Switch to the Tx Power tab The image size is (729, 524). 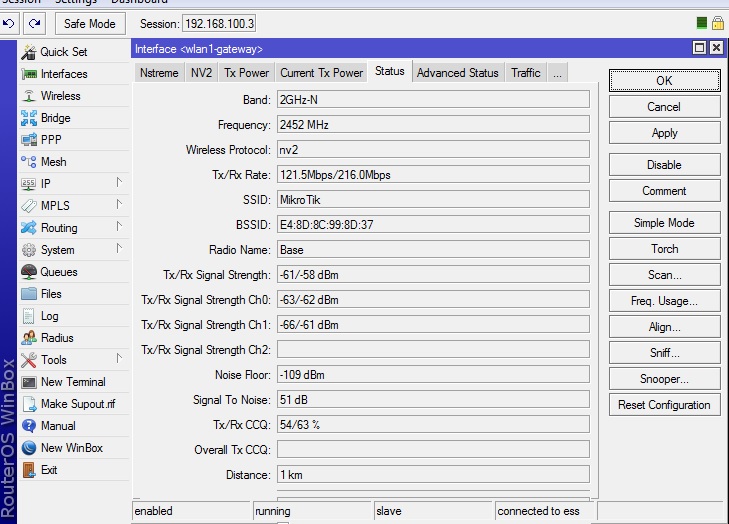tap(246, 73)
